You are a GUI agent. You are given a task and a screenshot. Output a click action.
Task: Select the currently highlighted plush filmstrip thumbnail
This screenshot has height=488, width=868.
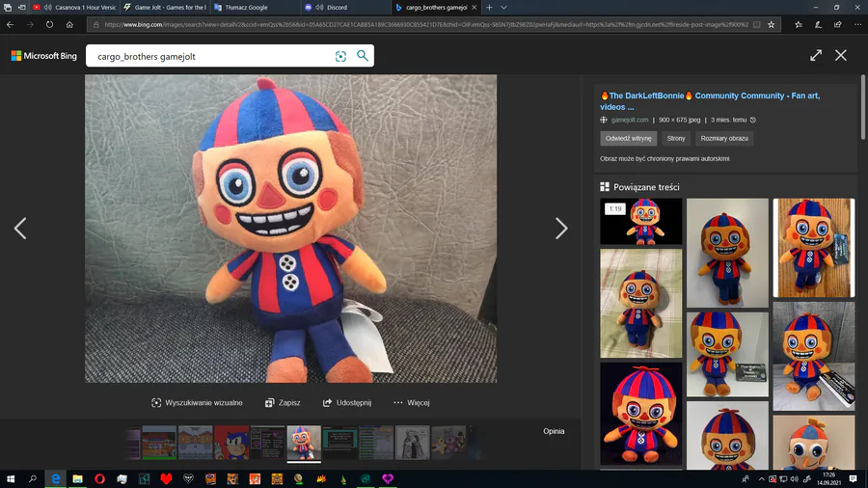point(304,443)
